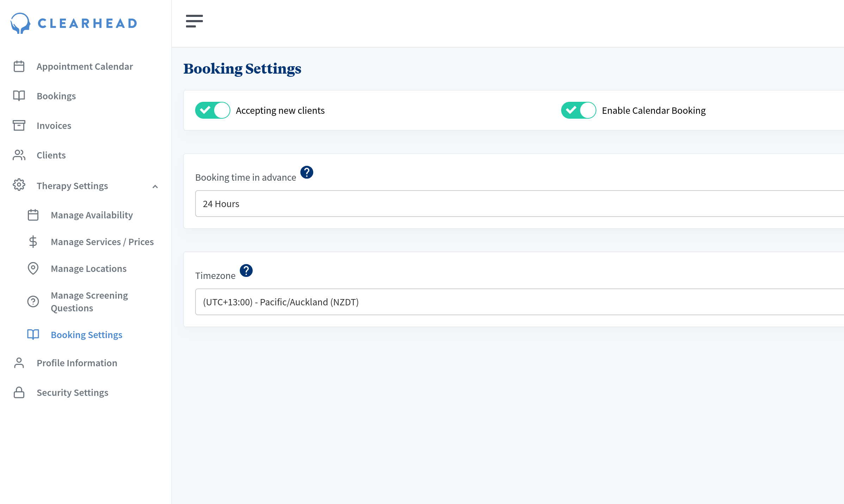This screenshot has width=844, height=504.
Task: Click the Clients people icon
Action: [19, 155]
